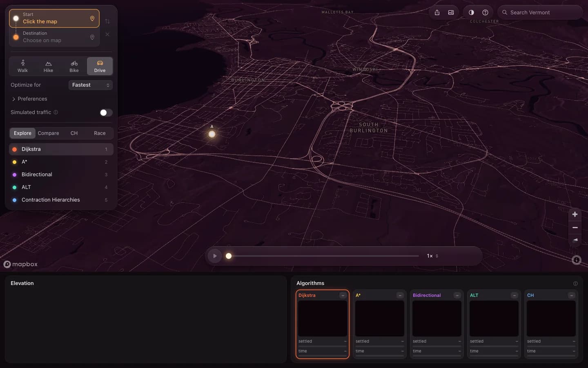Open the image export icon
Image resolution: width=588 pixels, height=368 pixels.
click(x=451, y=12)
